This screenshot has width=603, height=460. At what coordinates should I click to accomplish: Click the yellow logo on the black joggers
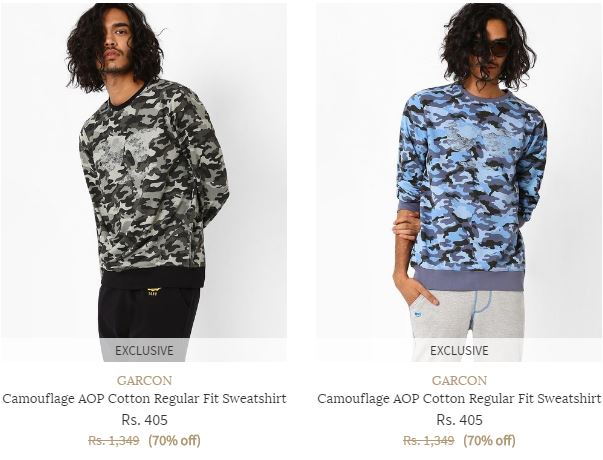tap(154, 292)
